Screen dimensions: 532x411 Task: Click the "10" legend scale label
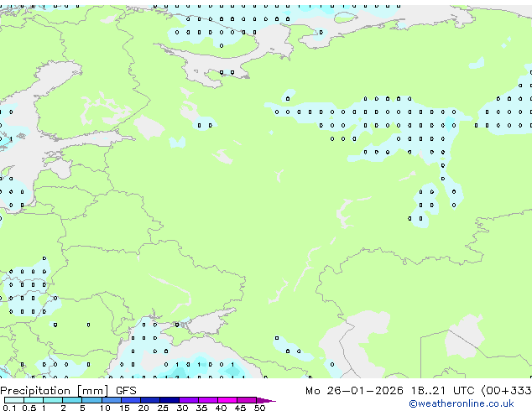coord(105,408)
